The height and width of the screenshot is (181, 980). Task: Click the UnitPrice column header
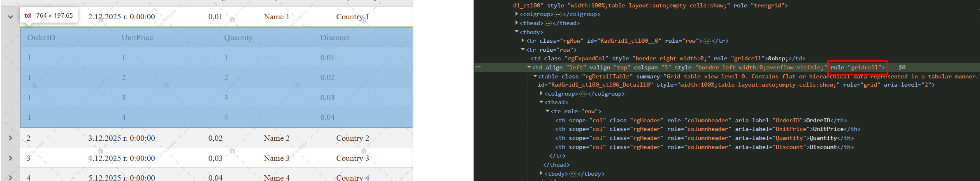coord(137,38)
